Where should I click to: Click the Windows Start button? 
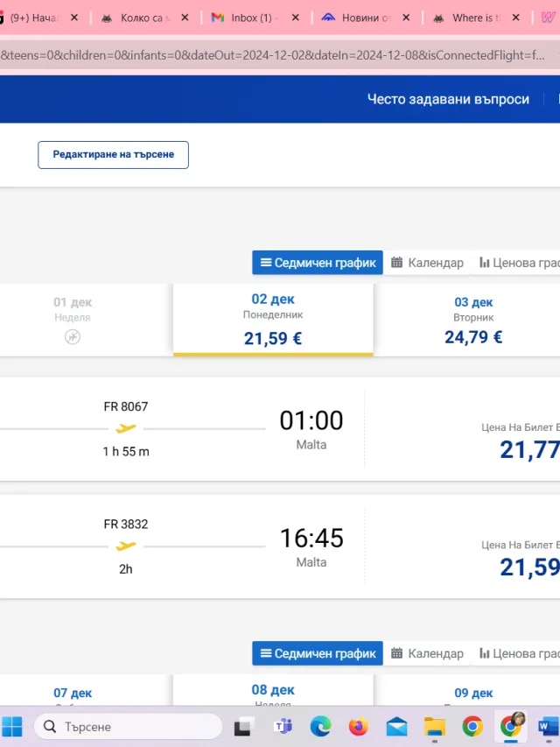pyautogui.click(x=12, y=727)
